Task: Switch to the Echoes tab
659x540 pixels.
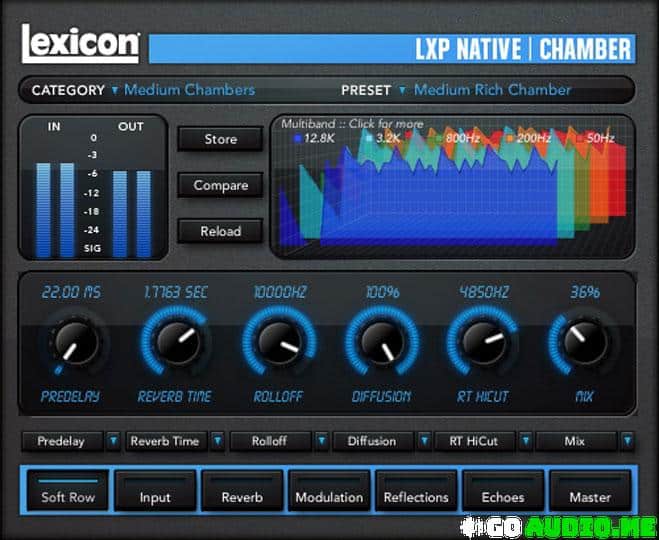Action: click(x=503, y=490)
